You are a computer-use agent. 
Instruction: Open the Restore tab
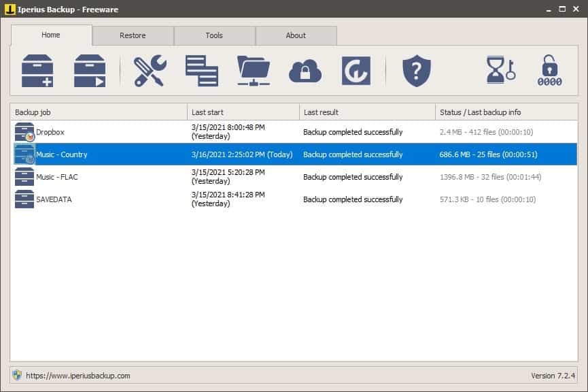(133, 35)
